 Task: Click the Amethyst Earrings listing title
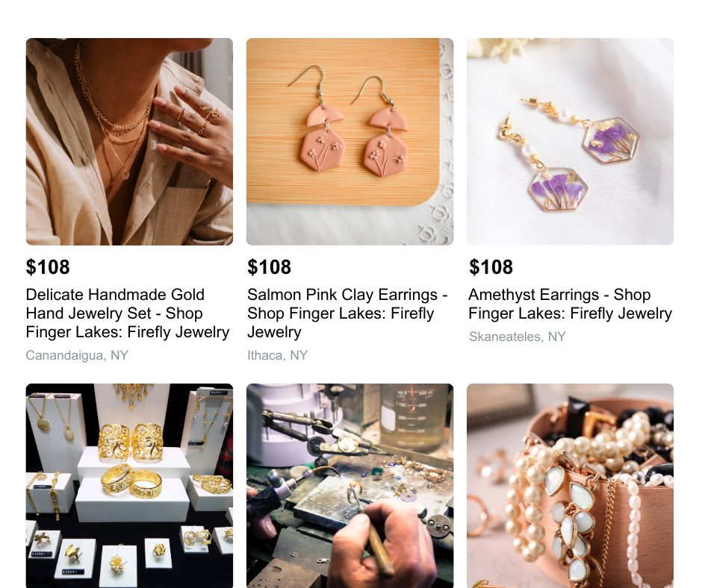[x=570, y=304]
